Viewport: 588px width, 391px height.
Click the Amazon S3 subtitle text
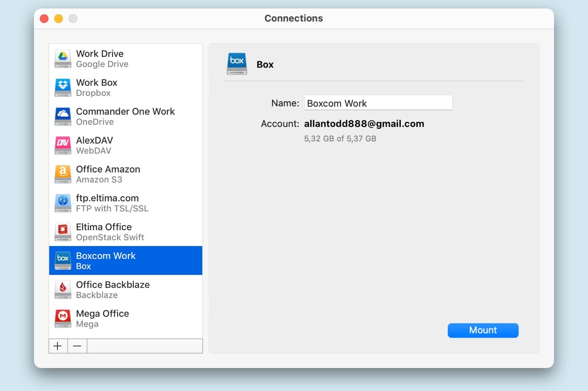(x=99, y=180)
